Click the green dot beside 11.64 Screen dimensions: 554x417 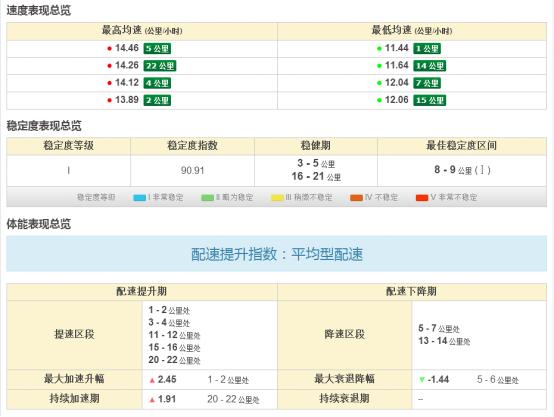(379, 66)
